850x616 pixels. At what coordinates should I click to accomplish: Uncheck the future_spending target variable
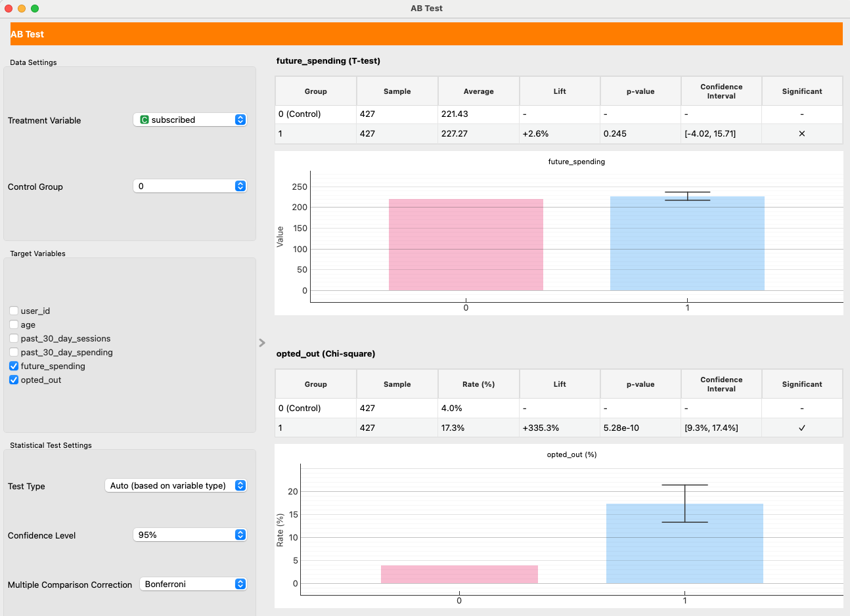tap(13, 366)
